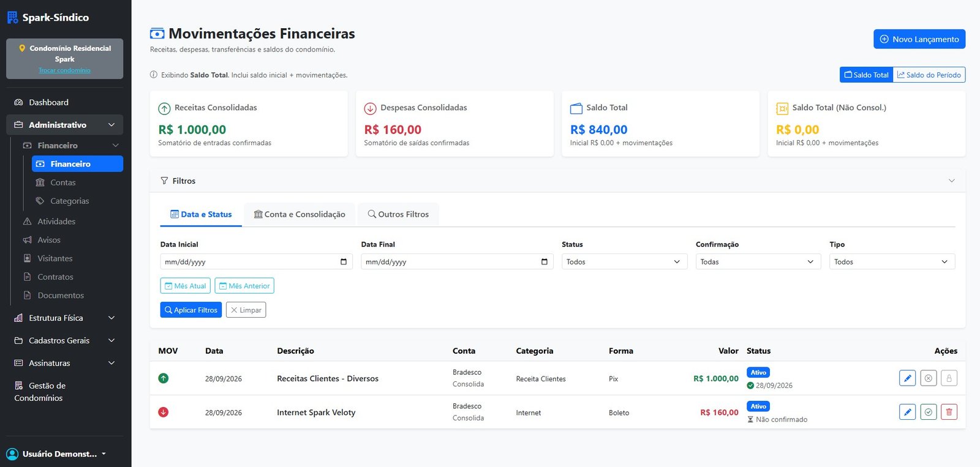The height and width of the screenshot is (467, 980).
Task: Open the Status dropdown
Action: 624,262
